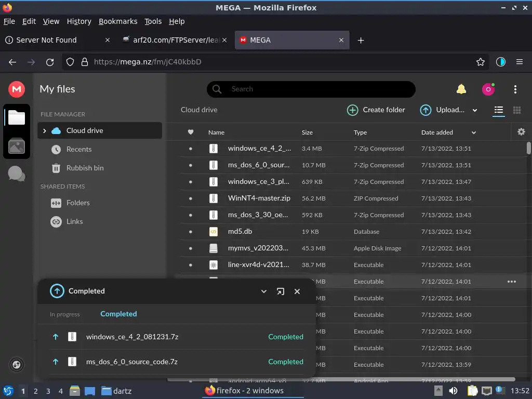Viewport: 532px width, 399px height.
Task: Toggle Date added sort arrow
Action: pyautogui.click(x=473, y=132)
